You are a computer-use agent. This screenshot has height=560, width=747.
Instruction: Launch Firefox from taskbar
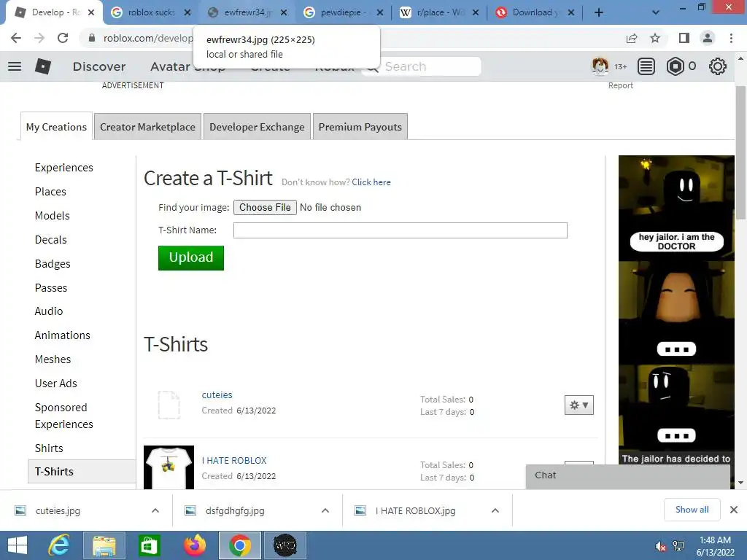tap(195, 545)
